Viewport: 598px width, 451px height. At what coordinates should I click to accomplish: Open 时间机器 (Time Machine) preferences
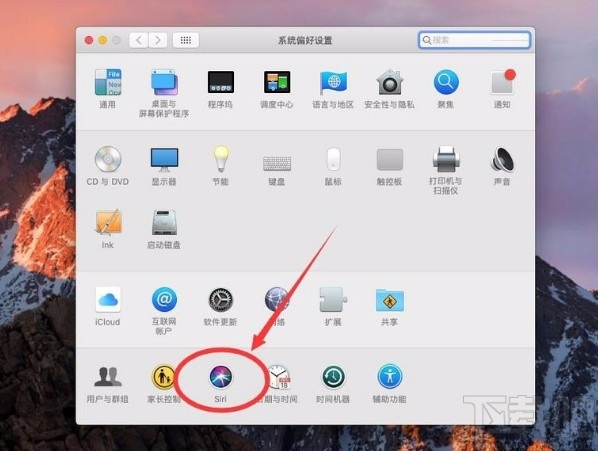coord(333,377)
